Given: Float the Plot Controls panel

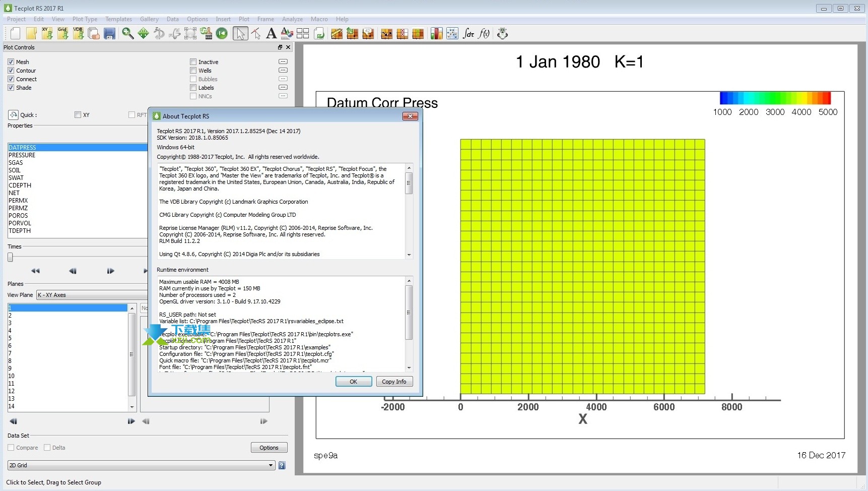Looking at the screenshot, I should coord(280,47).
